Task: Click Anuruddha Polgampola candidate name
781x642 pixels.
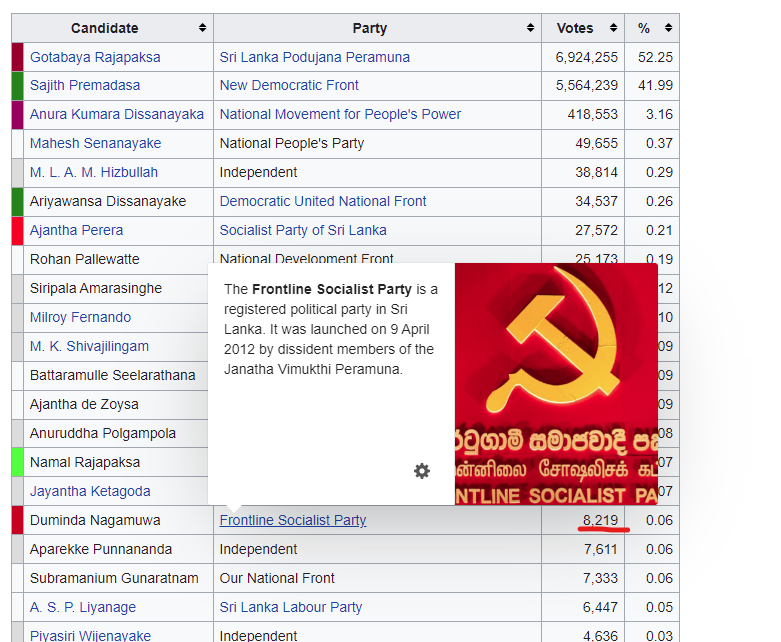Action: coord(103,433)
